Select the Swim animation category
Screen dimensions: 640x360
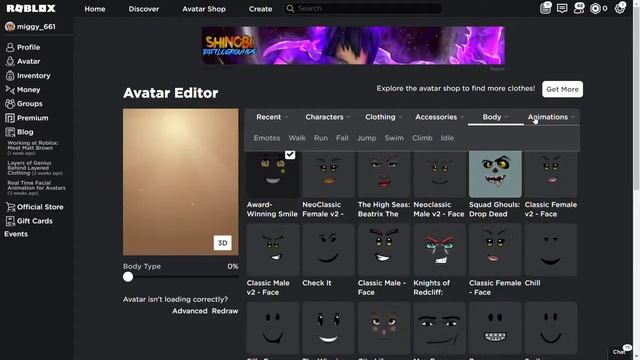pyautogui.click(x=394, y=138)
